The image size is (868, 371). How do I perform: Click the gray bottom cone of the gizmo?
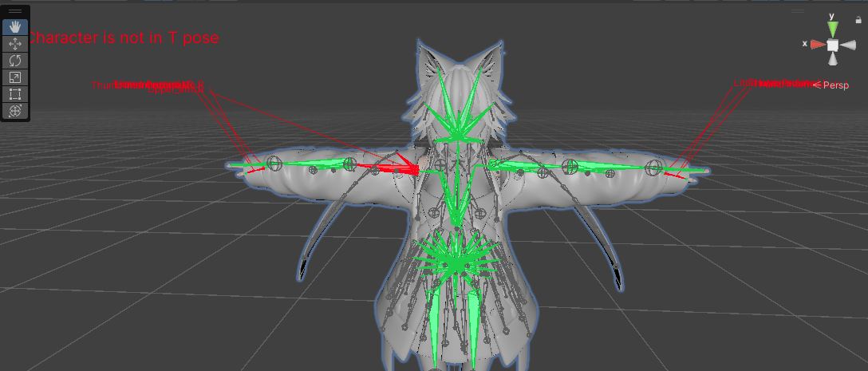(x=833, y=59)
